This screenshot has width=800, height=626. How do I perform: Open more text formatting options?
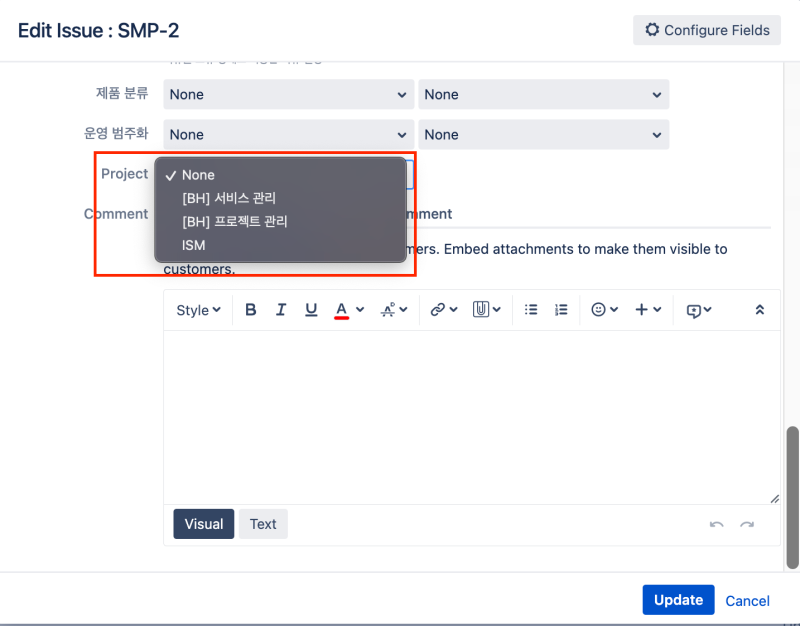(394, 310)
